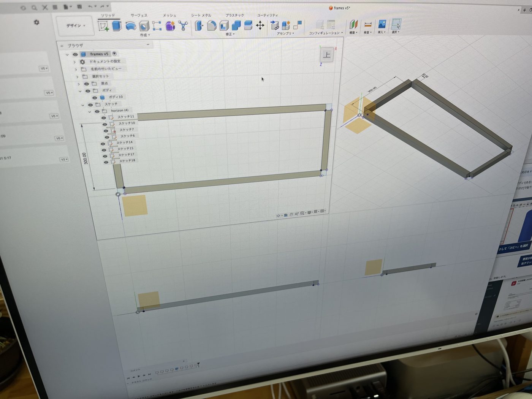Viewport: 532px width, 399px height.
Task: Click the 300.00 dimension beside top view
Action: pyautogui.click(x=85, y=158)
